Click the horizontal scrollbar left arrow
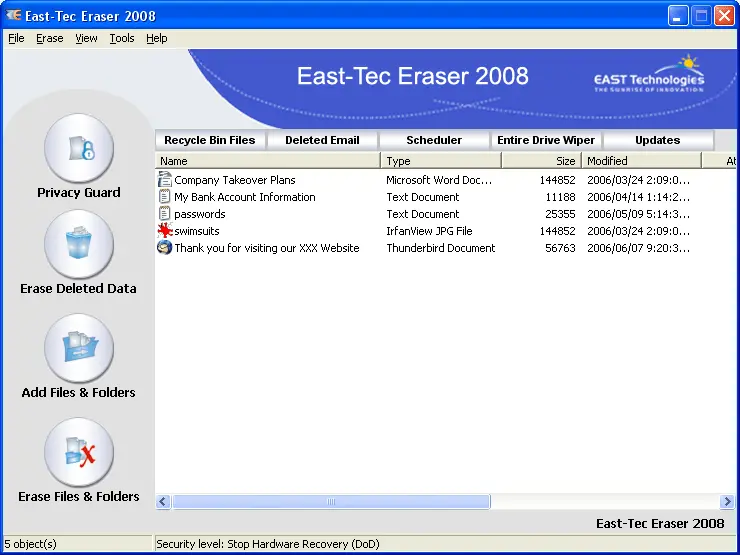 163,501
